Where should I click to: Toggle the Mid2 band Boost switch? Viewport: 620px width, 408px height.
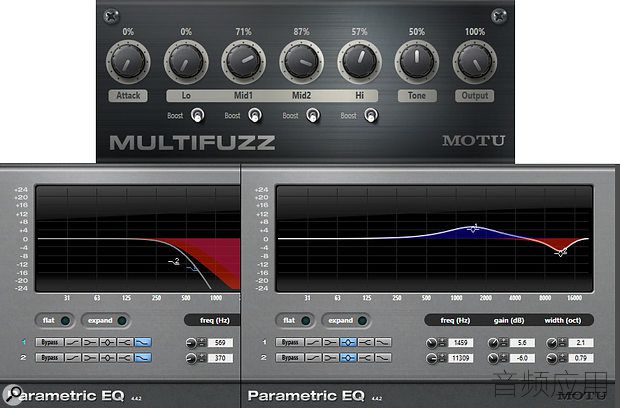[x=313, y=115]
